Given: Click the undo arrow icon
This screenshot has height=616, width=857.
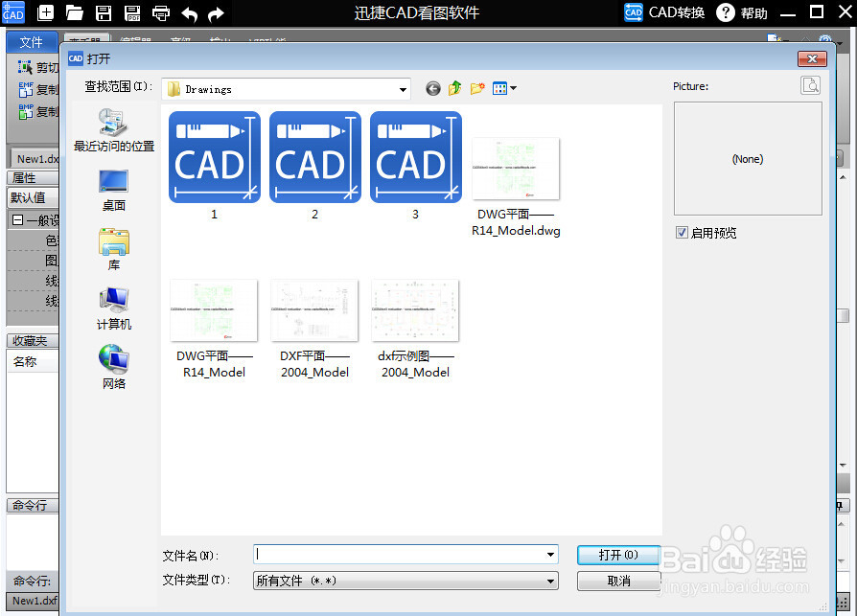Looking at the screenshot, I should point(189,14).
